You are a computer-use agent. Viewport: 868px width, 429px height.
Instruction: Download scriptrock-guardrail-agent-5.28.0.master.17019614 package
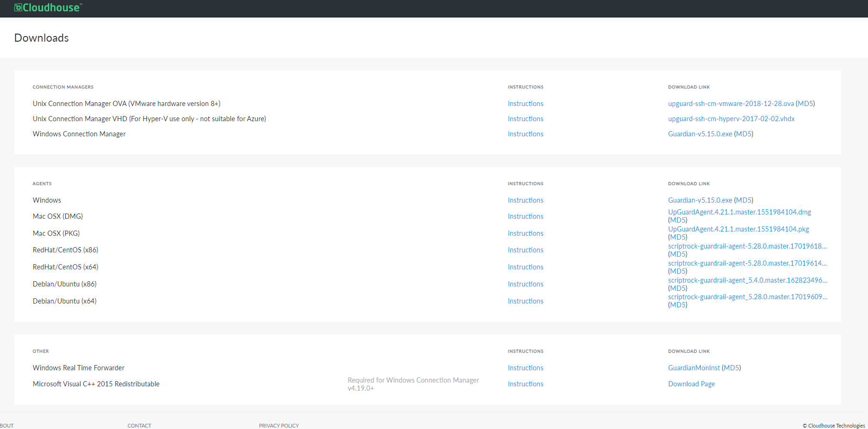(747, 263)
